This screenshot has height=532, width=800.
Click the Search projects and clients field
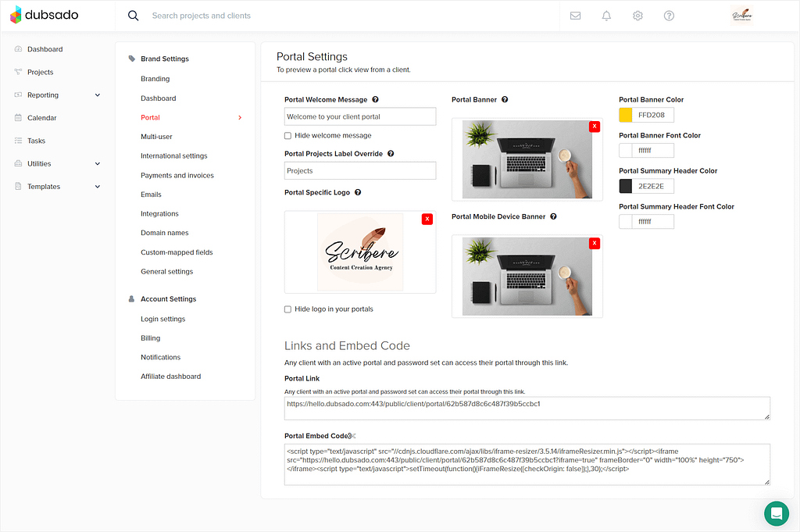[x=201, y=16]
